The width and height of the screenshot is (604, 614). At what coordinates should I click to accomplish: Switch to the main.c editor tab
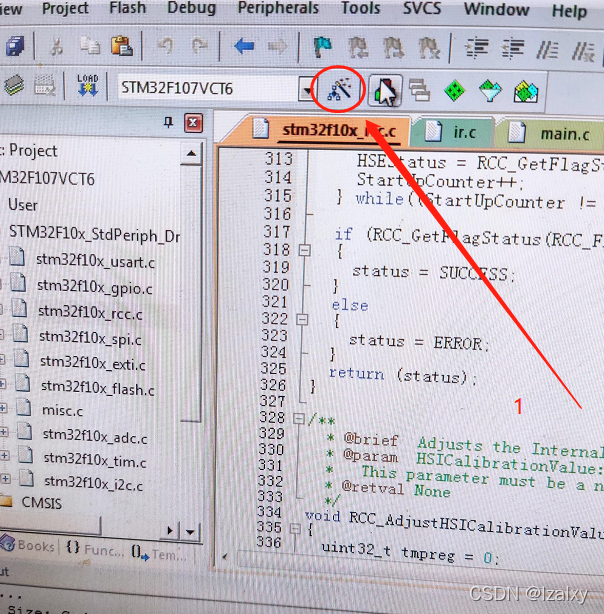click(x=550, y=134)
